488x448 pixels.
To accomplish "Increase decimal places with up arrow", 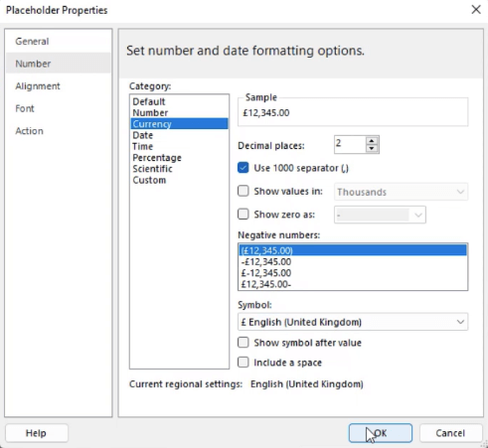I will point(372,141).
